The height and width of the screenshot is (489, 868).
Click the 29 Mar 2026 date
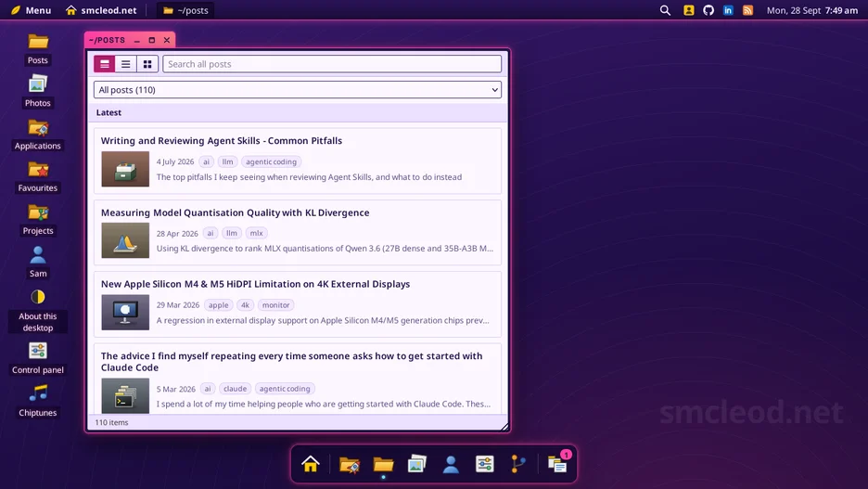point(178,305)
